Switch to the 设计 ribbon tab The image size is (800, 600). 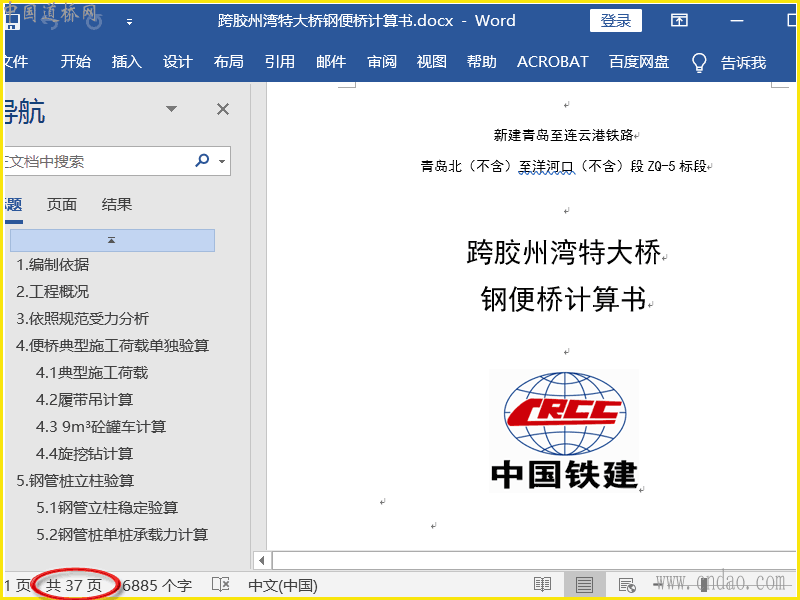(x=178, y=62)
